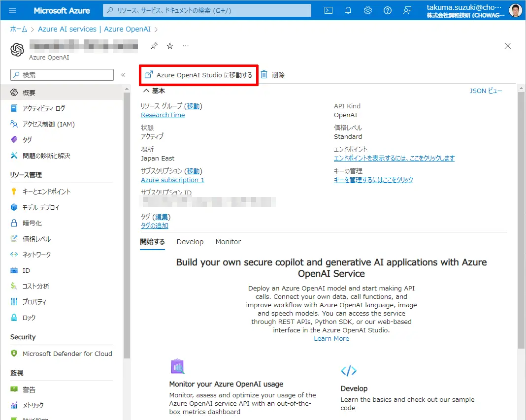Click the link to show the endpoint
Screen dimensions: 526x420
pyautogui.click(x=394, y=158)
